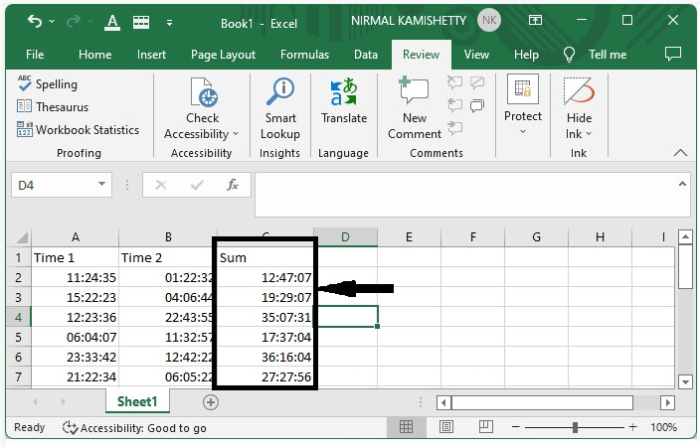
Task: Select the Sheet1 tab
Action: tap(137, 401)
